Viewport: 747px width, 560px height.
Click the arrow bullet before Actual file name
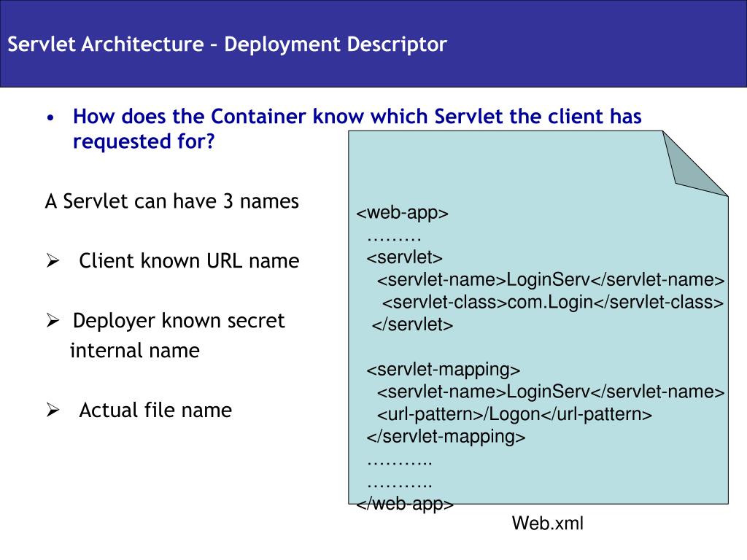[53, 410]
